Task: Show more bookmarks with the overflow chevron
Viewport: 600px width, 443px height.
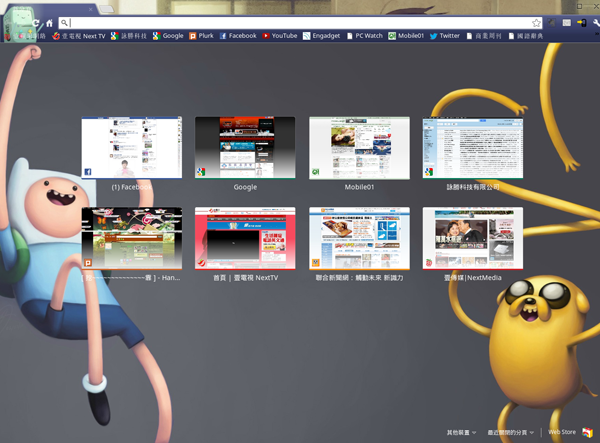Action: [597, 34]
